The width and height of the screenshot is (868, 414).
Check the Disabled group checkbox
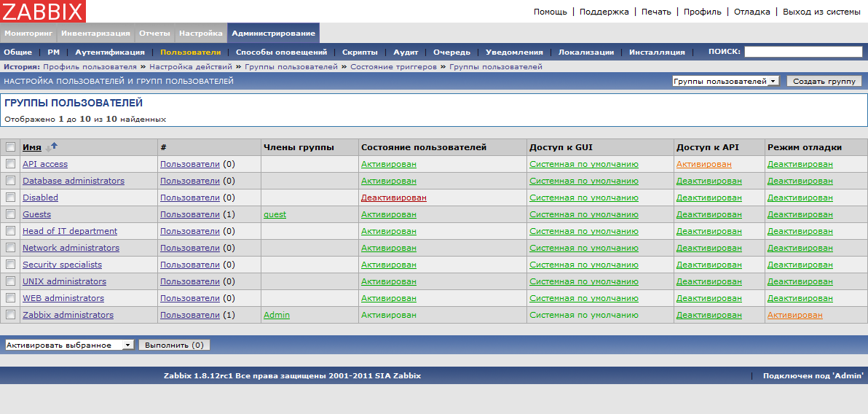(x=10, y=198)
